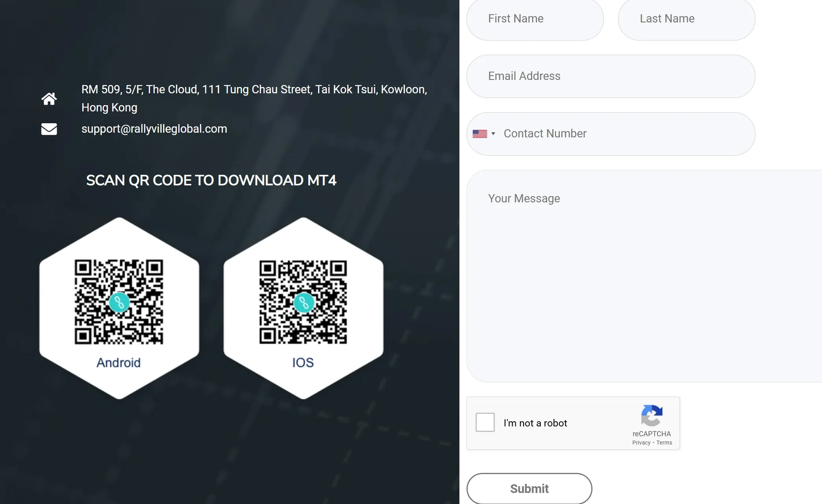Focus the Last Name field

click(687, 19)
